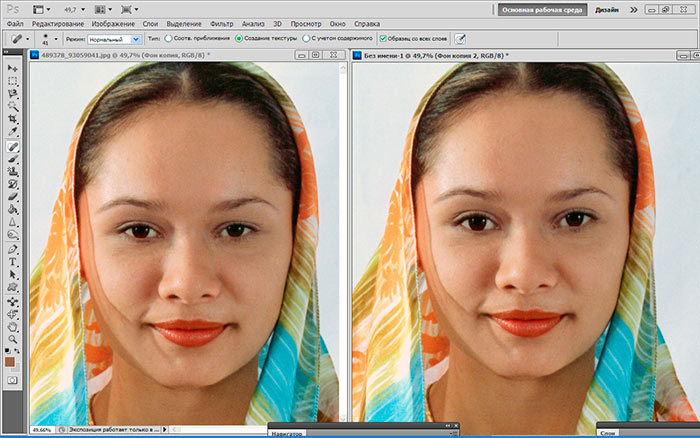Screen dimensions: 700x438
Task: Open the Справка menu
Action: click(x=367, y=24)
